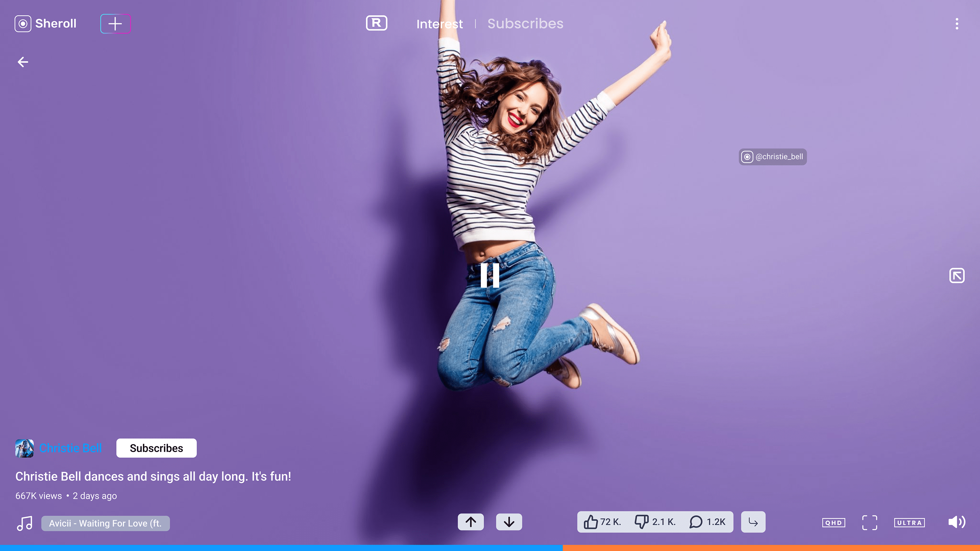This screenshot has width=980, height=551.
Task: Go to previous video with up arrow
Action: pos(471,522)
